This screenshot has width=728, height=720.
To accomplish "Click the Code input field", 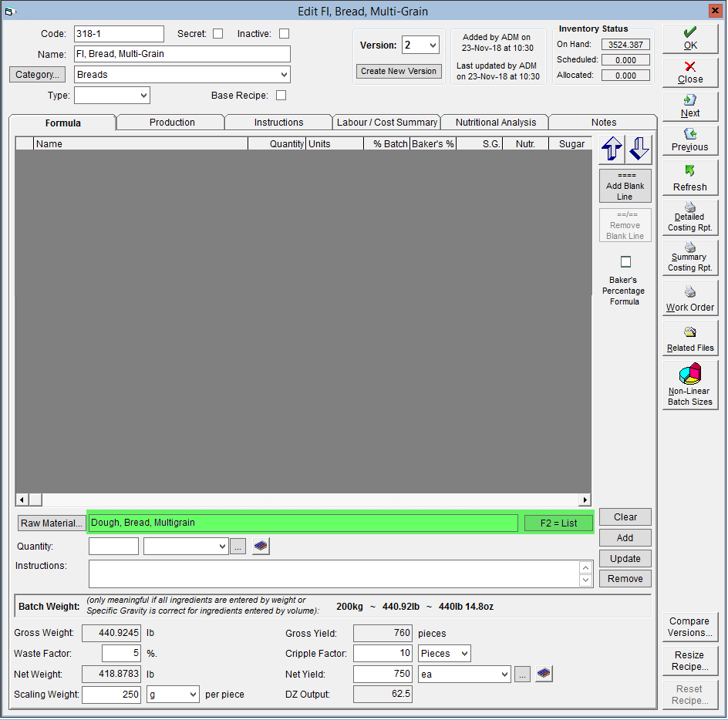I will coord(119,34).
